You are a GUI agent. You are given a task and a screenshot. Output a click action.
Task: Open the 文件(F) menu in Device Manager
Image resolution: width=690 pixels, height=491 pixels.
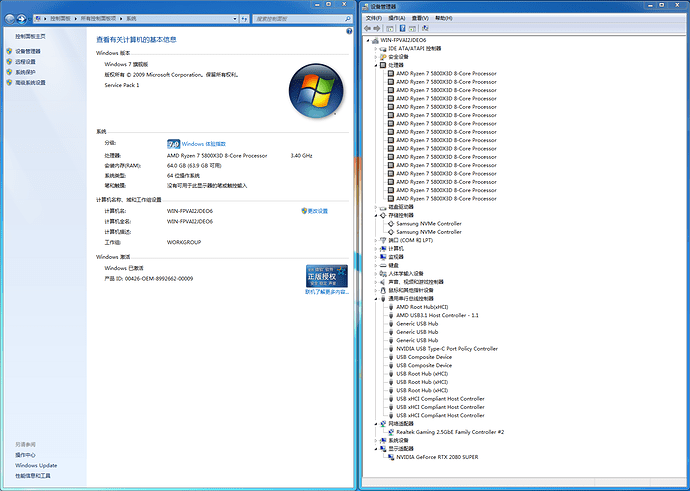point(374,18)
